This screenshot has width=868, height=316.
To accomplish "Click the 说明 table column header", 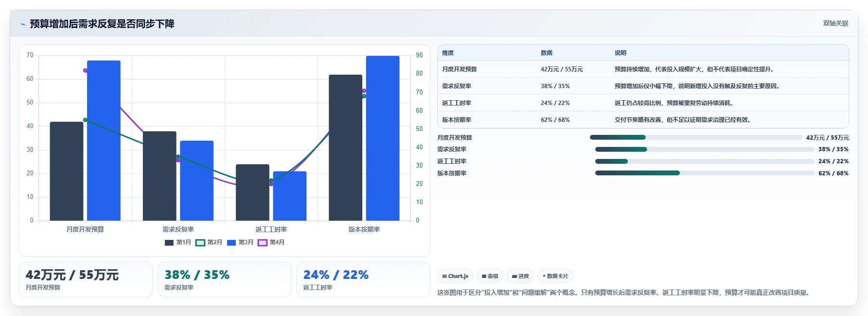I will coord(620,53).
